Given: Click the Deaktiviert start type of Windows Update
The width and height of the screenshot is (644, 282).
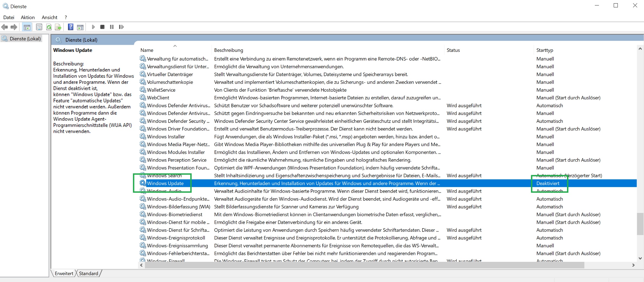Looking at the screenshot, I should pyautogui.click(x=548, y=183).
